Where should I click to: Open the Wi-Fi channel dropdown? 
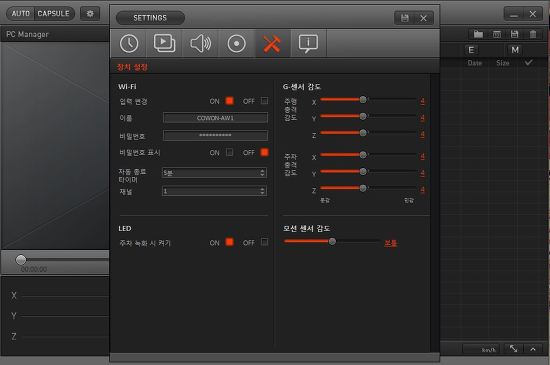tap(214, 191)
